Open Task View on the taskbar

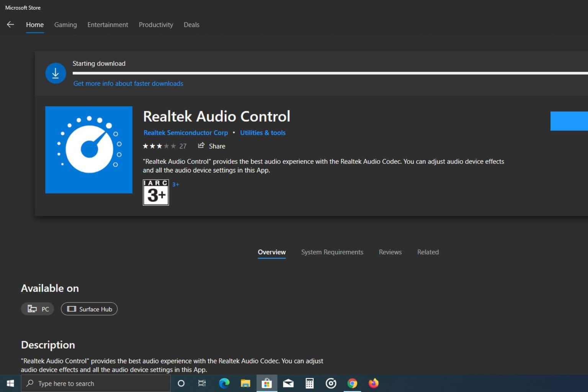[202, 383]
